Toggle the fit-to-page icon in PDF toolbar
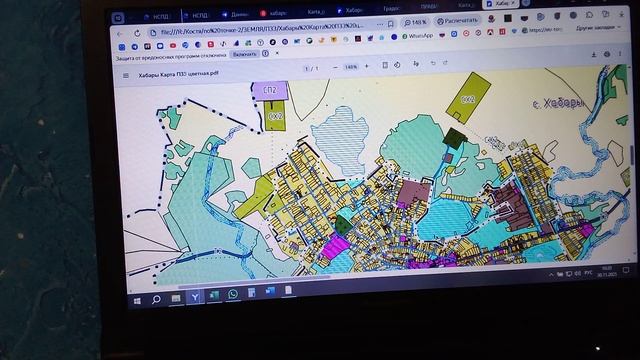This screenshot has height=360, width=640. click(x=385, y=65)
